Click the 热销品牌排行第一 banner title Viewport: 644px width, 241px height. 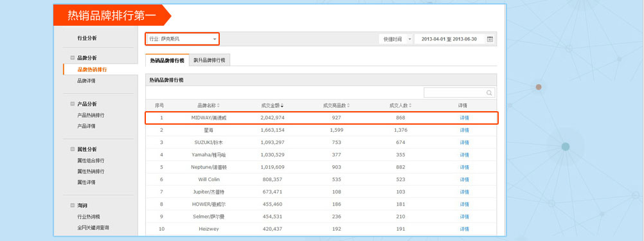[112, 15]
